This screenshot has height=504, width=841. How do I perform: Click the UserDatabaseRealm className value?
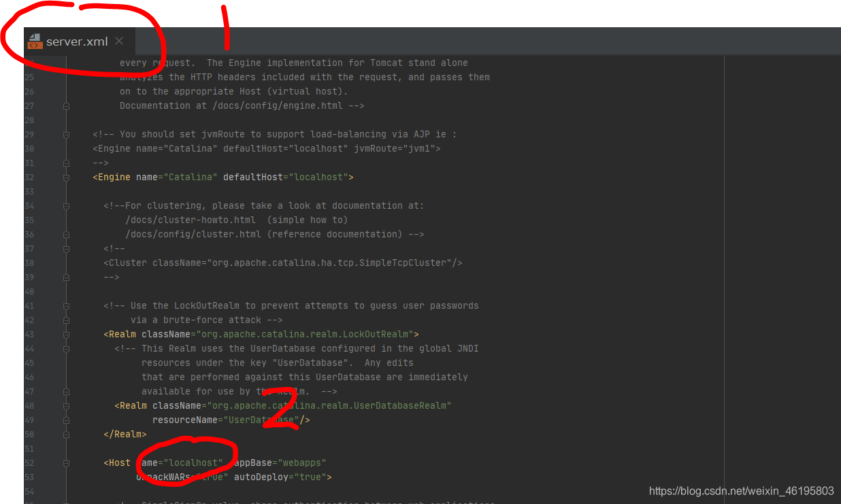pos(329,405)
